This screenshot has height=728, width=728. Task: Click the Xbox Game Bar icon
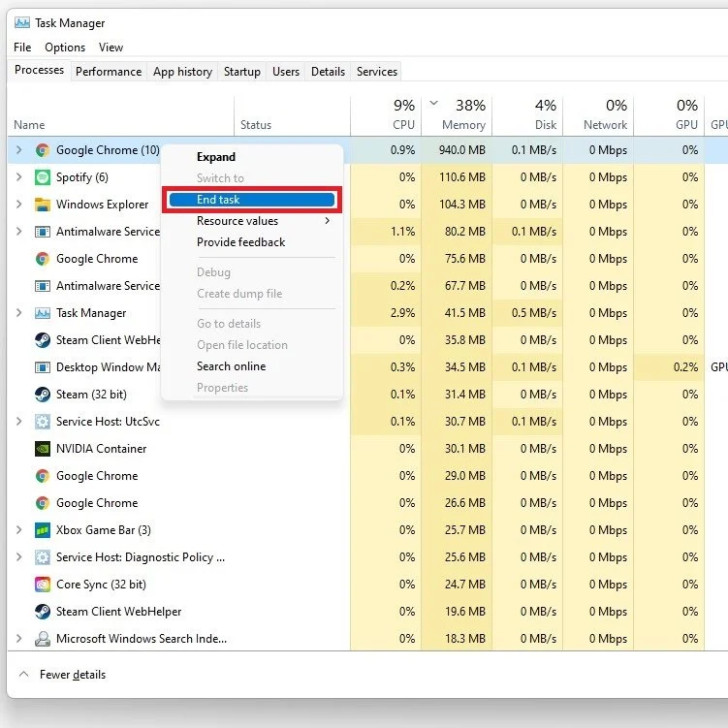pyautogui.click(x=43, y=530)
